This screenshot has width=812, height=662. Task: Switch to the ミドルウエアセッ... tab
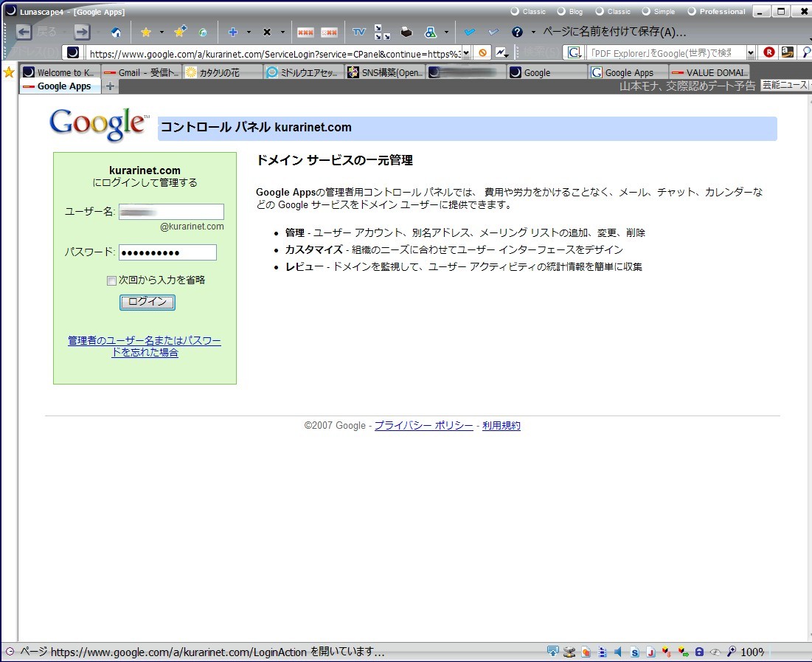[303, 72]
